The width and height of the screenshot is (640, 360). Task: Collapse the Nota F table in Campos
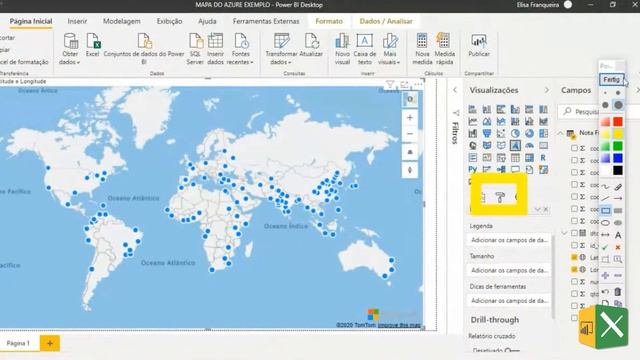(560, 133)
